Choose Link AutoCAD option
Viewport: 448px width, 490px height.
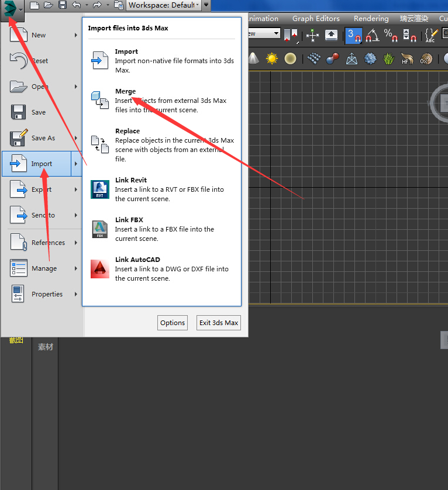click(162, 269)
